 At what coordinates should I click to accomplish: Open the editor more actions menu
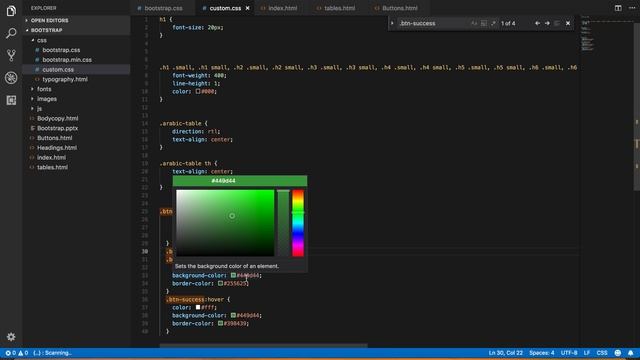(x=632, y=8)
